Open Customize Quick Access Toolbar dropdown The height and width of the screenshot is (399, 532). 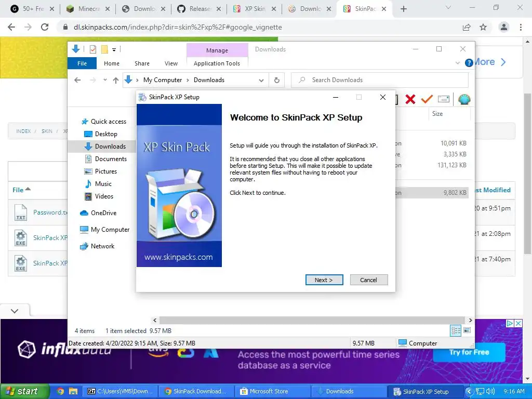click(x=114, y=50)
